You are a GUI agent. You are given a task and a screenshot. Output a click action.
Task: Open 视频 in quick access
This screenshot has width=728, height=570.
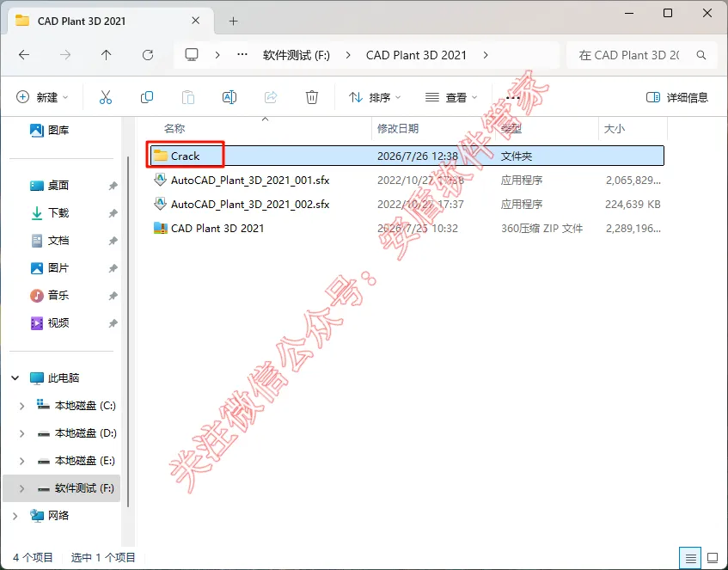tap(49, 323)
